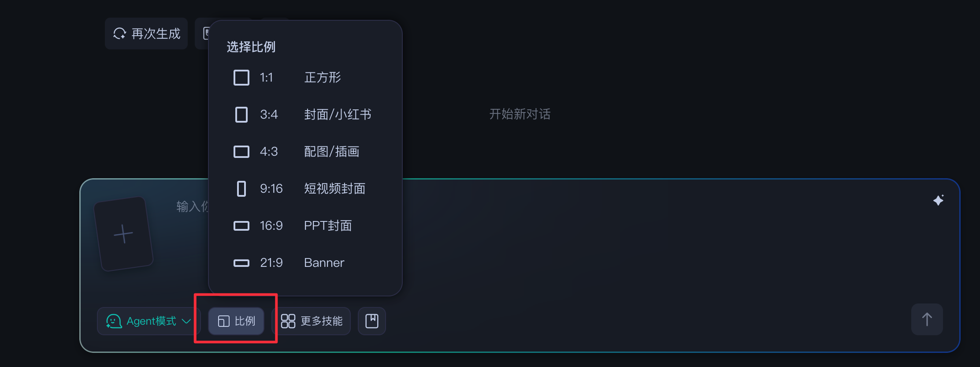The height and width of the screenshot is (367, 980).
Task: Click the 9:16 tall rectangle icon
Action: click(x=241, y=189)
